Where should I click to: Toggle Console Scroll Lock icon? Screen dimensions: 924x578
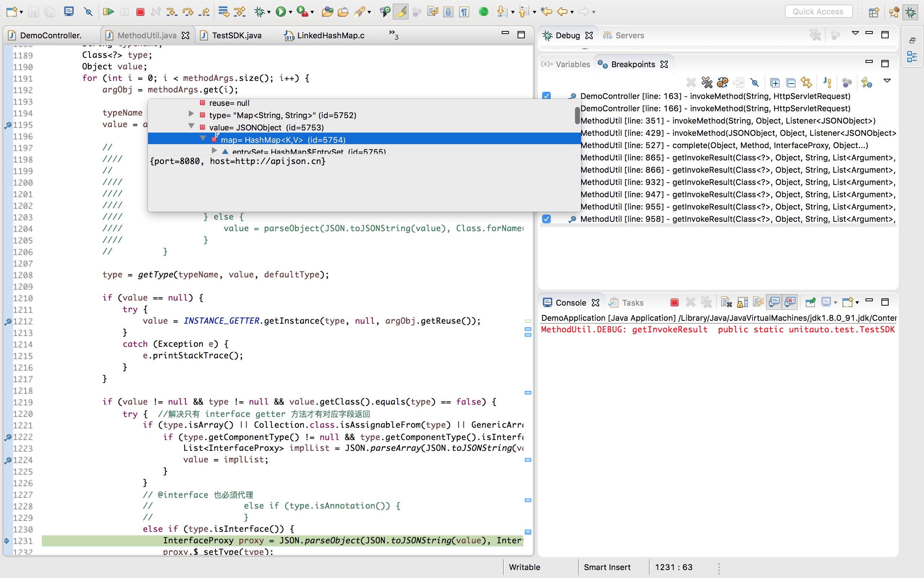[x=742, y=302]
